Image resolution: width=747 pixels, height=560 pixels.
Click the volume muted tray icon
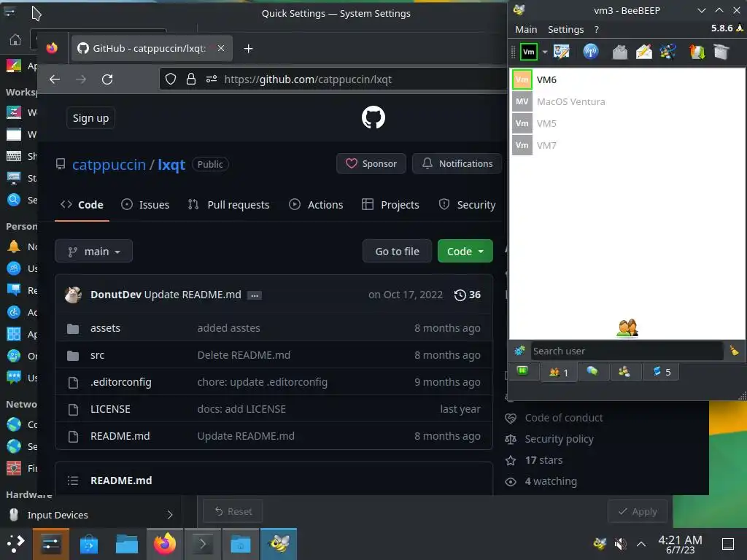(620, 543)
